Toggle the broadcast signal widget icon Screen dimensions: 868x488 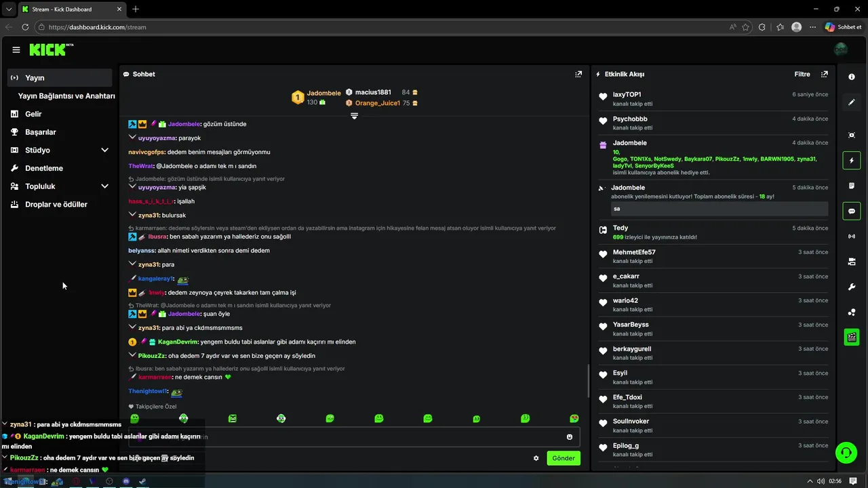[x=852, y=236]
